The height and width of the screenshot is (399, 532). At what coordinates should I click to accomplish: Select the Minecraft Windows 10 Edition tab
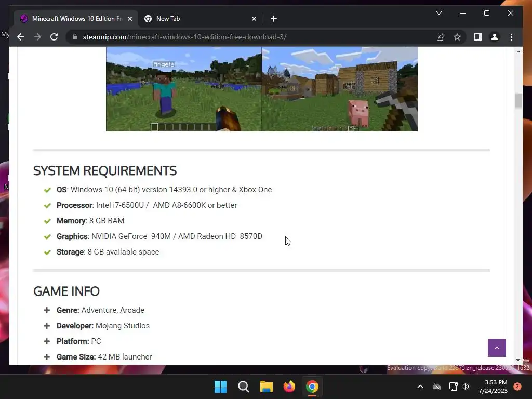tap(76, 19)
